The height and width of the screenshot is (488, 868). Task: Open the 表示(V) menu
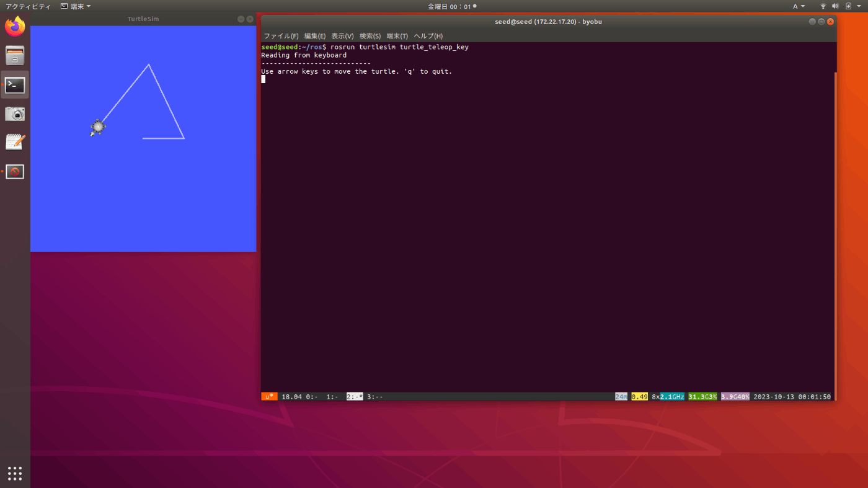[x=342, y=36]
